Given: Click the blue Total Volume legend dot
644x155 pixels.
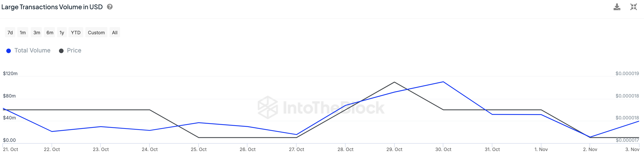Looking at the screenshot, I should click(x=9, y=51).
